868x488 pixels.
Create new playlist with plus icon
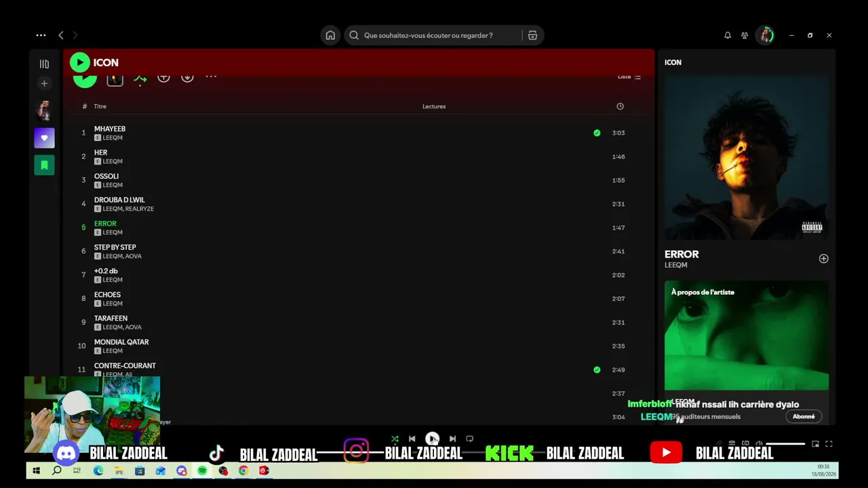coord(44,83)
